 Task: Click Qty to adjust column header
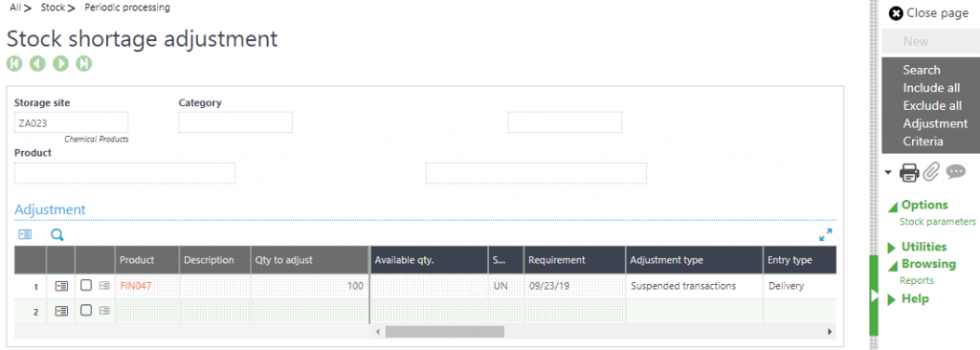309,260
